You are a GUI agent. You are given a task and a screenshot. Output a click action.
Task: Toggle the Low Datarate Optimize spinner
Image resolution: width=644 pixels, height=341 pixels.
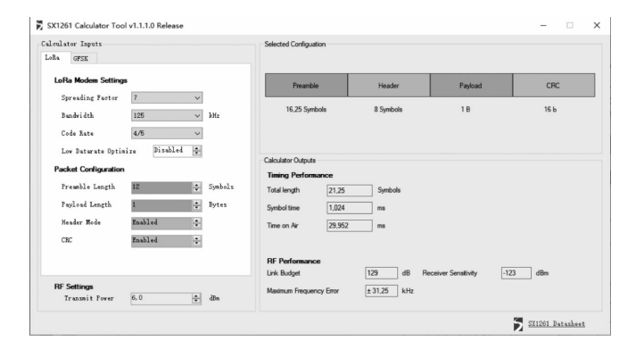click(x=197, y=151)
